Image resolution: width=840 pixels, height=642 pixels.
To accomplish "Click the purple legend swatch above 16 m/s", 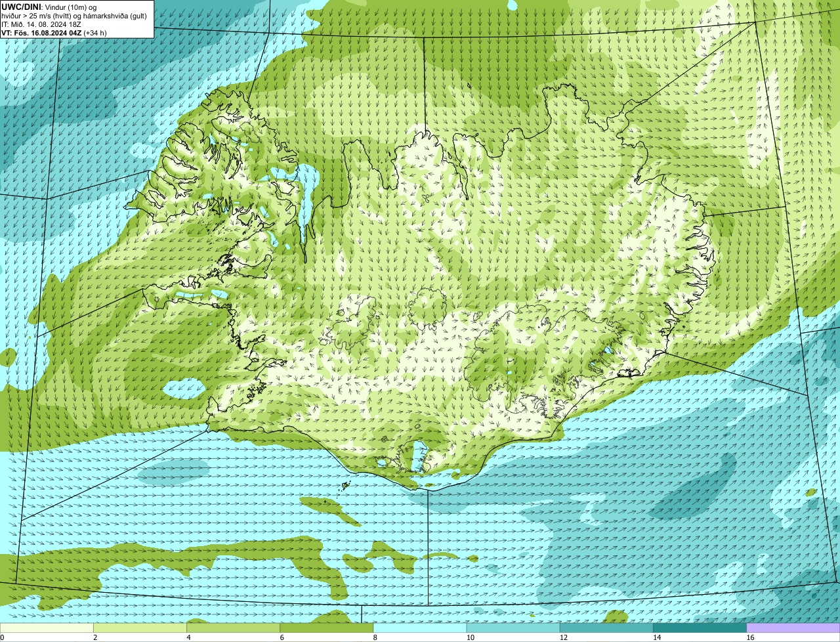I will click(793, 628).
